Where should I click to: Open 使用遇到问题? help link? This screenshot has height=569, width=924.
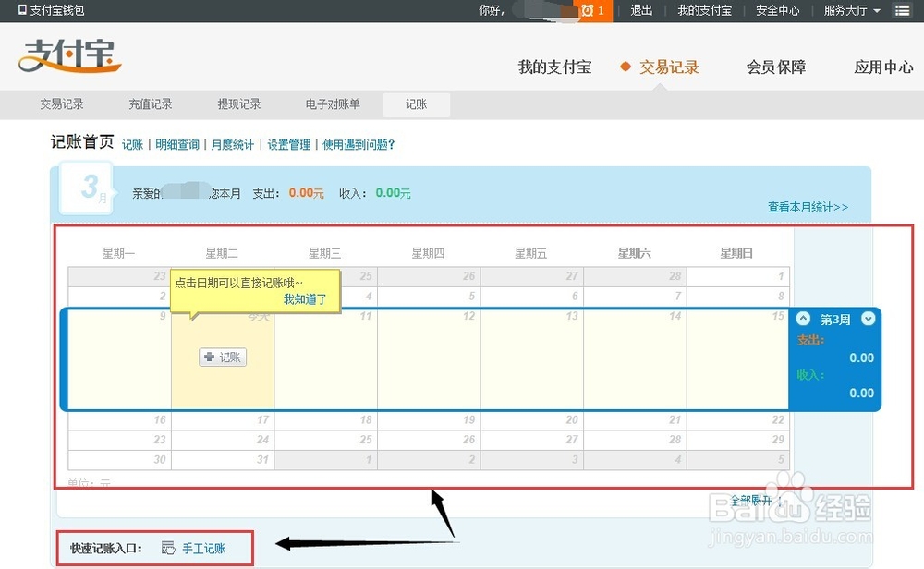[359, 144]
